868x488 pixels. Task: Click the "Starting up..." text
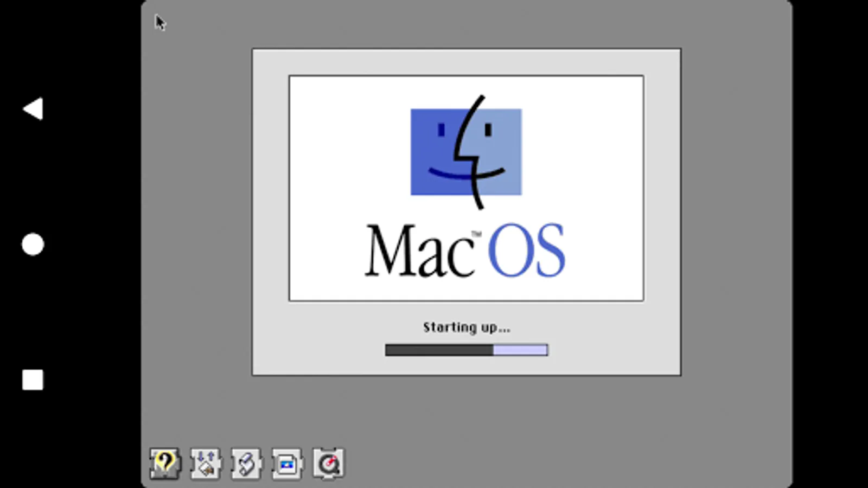tap(467, 328)
